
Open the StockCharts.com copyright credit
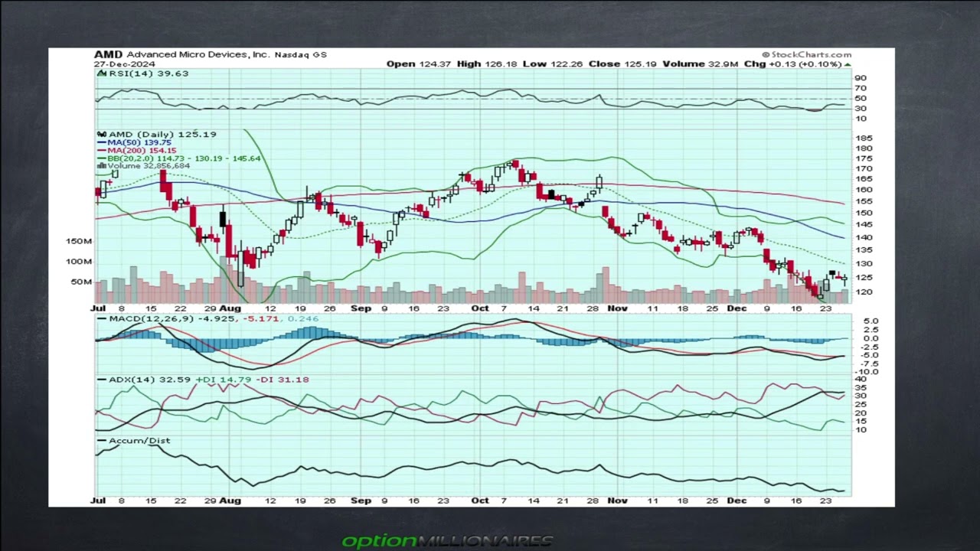(x=807, y=54)
